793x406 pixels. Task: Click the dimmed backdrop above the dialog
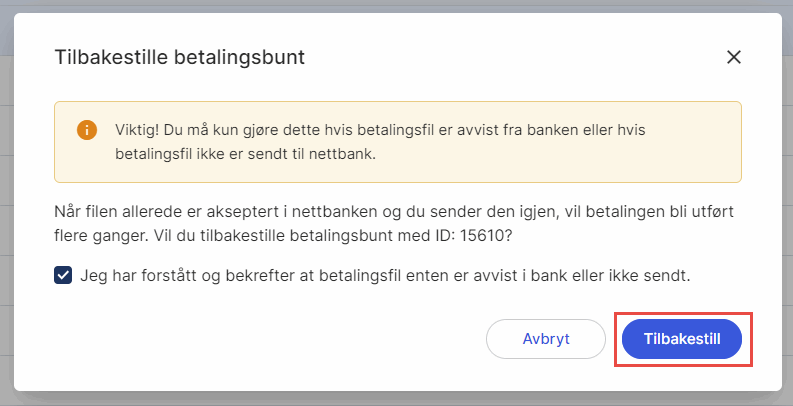click(x=396, y=5)
